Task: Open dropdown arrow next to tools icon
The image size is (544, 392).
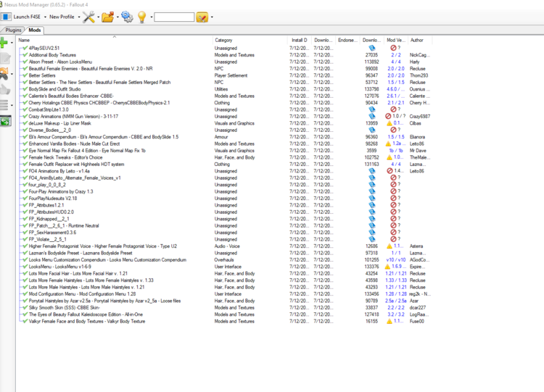Action: click(98, 17)
